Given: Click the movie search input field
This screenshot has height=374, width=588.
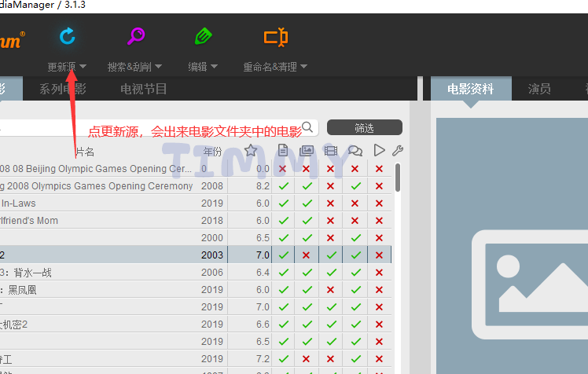Looking at the screenshot, I should 159,128.
